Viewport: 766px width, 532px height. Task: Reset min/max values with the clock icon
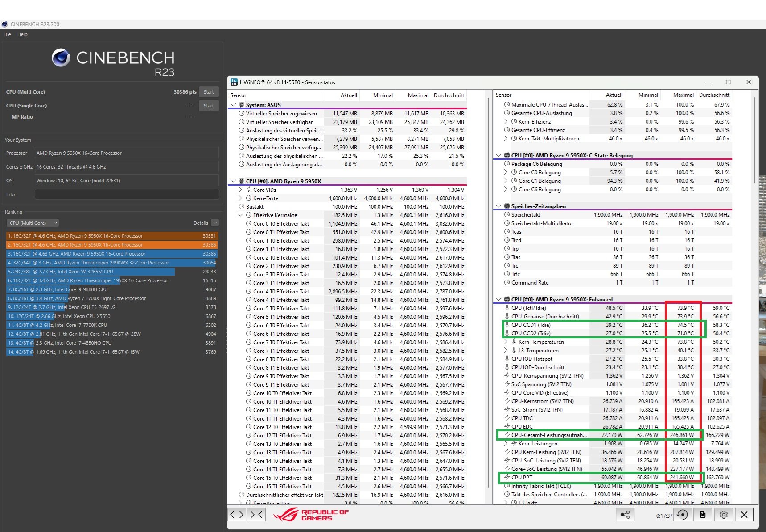682,515
